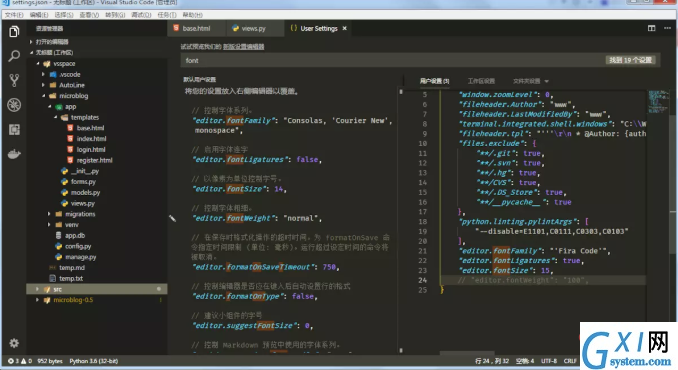Click the HTML icon of register.html
The height and width of the screenshot is (370, 678).
coord(70,160)
